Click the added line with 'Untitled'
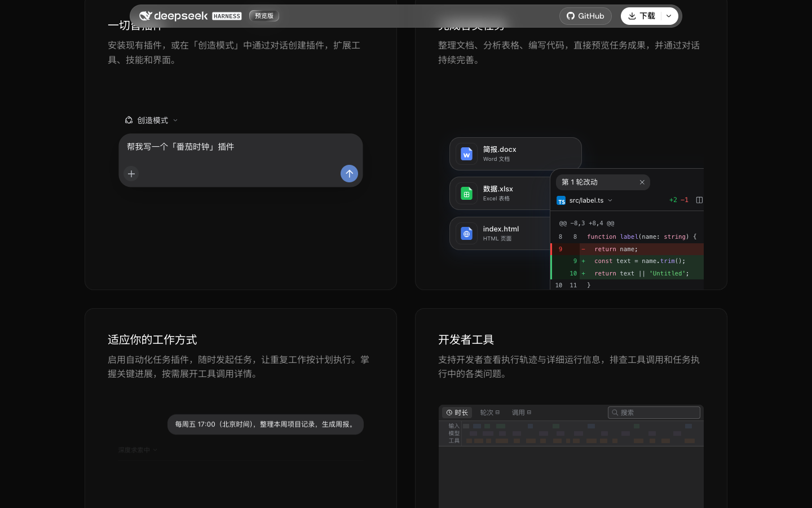The height and width of the screenshot is (508, 812). point(627,273)
